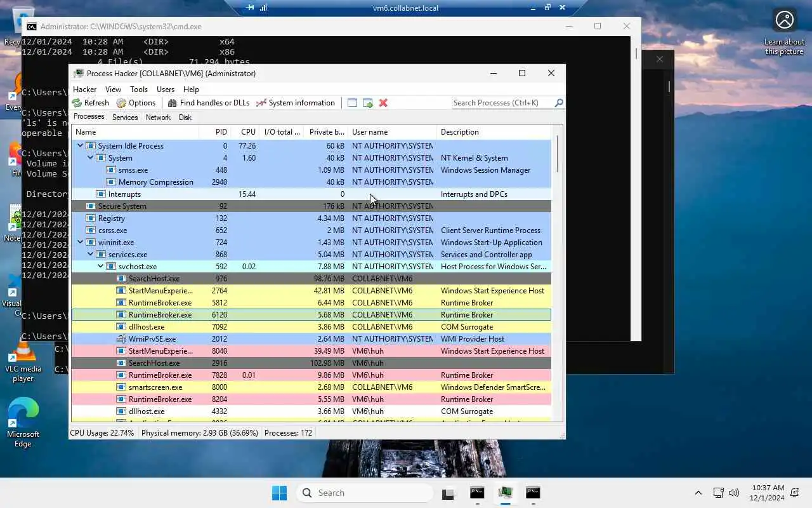This screenshot has height=508, width=812.
Task: Select the Registry process icon
Action: pos(91,218)
